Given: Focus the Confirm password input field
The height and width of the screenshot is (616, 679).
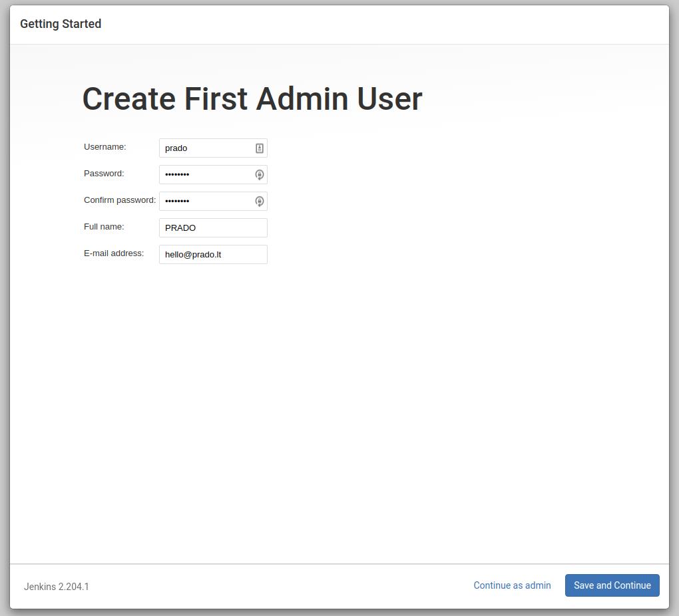Looking at the screenshot, I should [x=213, y=202].
